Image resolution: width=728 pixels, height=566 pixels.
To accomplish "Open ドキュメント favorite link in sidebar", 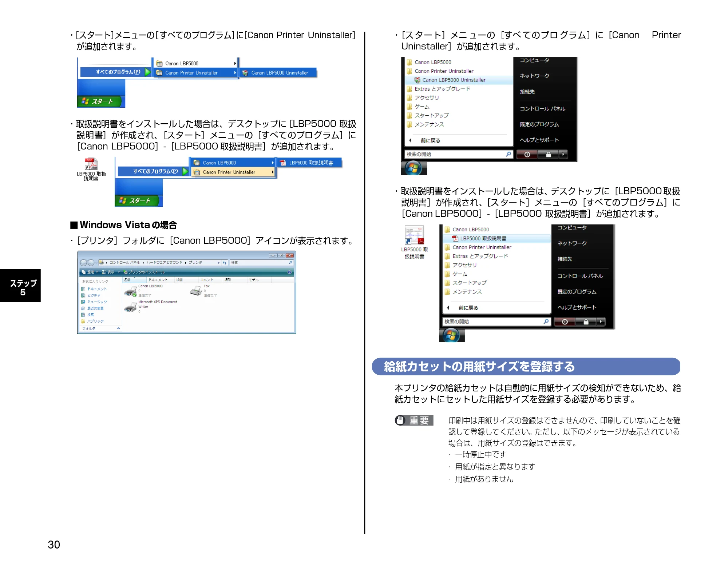I will tap(94, 289).
